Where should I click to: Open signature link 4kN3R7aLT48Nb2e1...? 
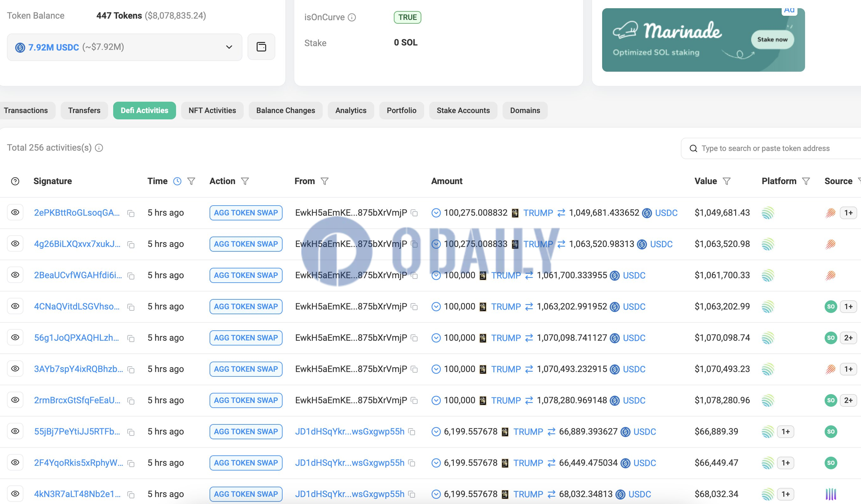pos(77,494)
